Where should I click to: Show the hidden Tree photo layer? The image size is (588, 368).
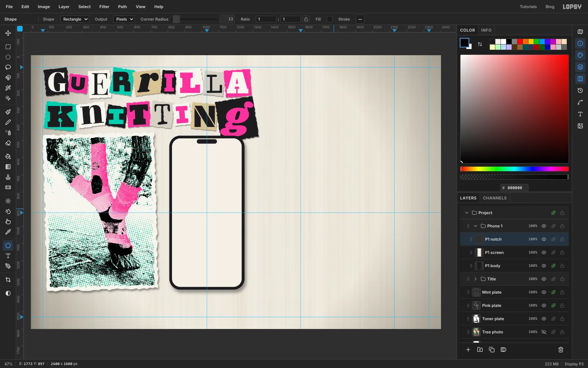tap(544, 332)
